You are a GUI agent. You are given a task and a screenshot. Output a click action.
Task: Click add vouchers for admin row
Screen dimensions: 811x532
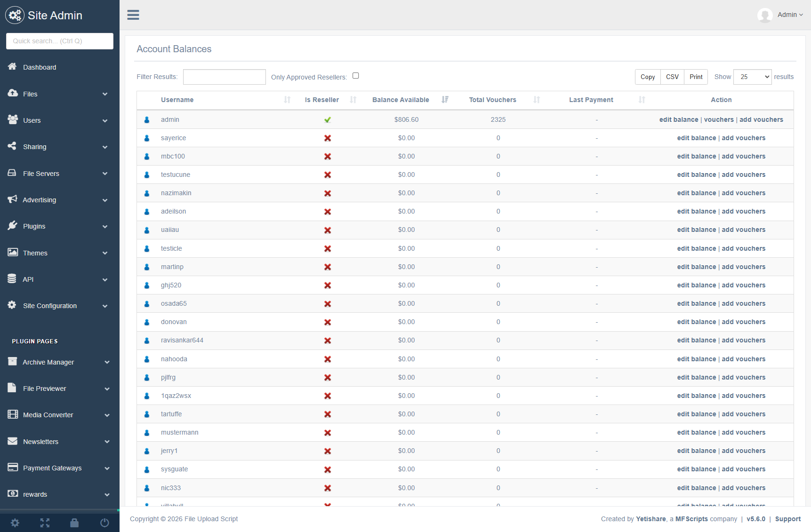[x=761, y=119]
